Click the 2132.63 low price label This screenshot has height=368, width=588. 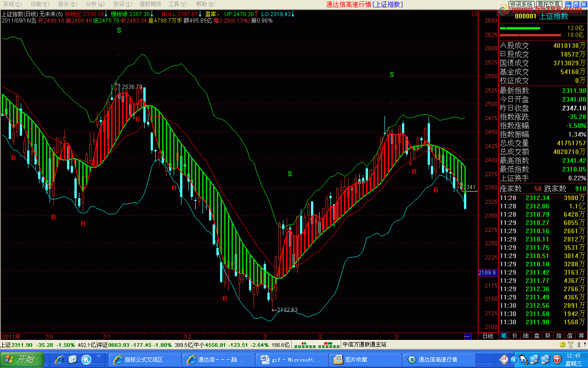tap(288, 310)
